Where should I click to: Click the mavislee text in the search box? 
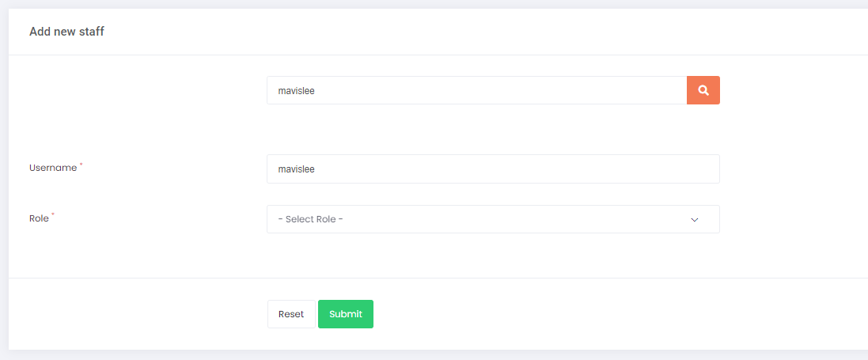point(297,91)
